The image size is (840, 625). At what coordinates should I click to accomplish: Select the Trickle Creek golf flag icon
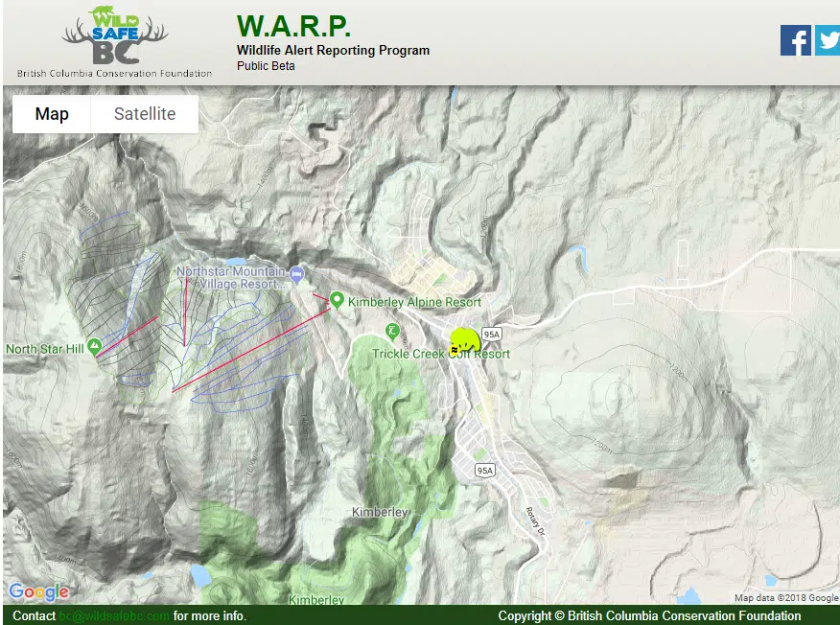392,332
